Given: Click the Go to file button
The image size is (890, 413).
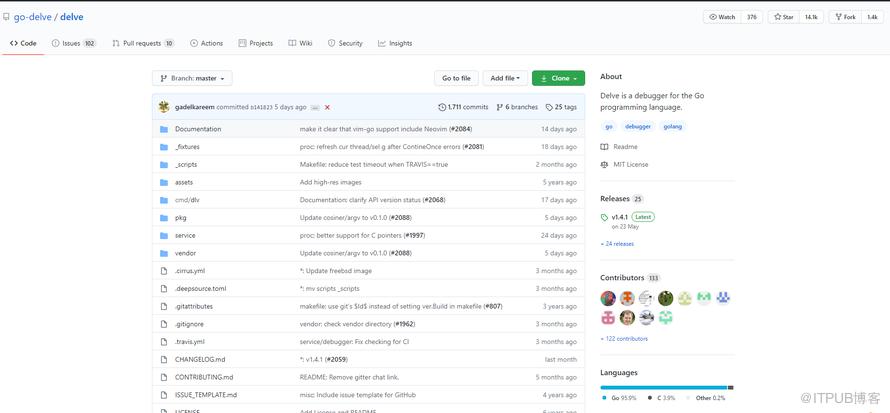Looking at the screenshot, I should (456, 78).
